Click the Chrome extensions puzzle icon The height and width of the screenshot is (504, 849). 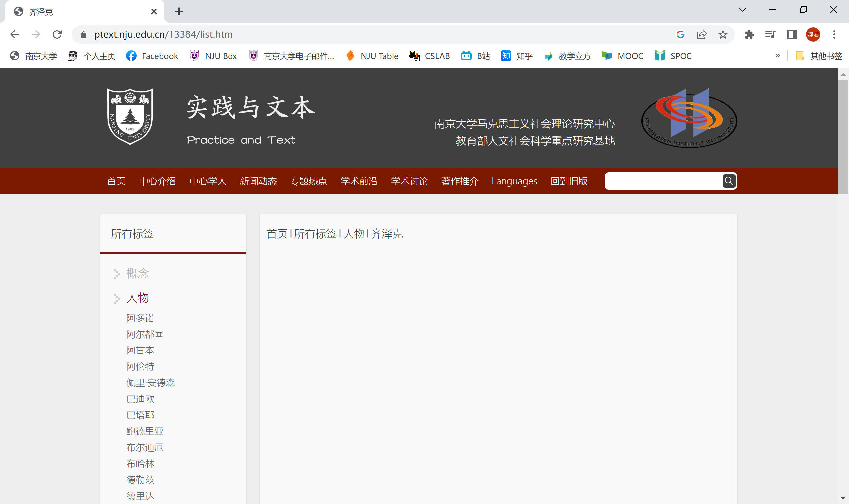tap(750, 34)
